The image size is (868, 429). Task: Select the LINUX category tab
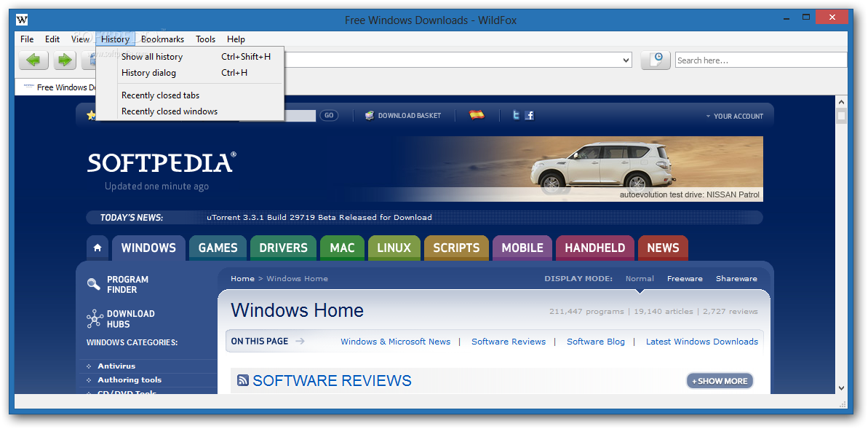tap(394, 248)
